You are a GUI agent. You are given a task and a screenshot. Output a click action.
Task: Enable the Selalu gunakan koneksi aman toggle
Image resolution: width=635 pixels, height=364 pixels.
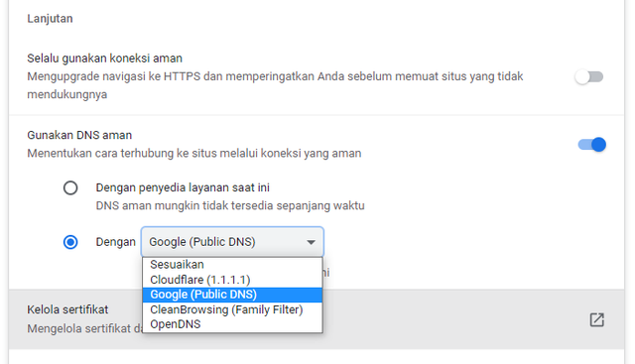point(589,77)
